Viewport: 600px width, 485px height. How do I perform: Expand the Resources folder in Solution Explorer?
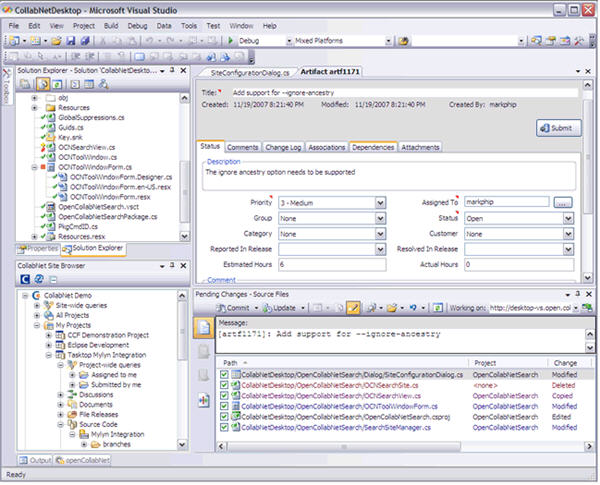pos(34,108)
